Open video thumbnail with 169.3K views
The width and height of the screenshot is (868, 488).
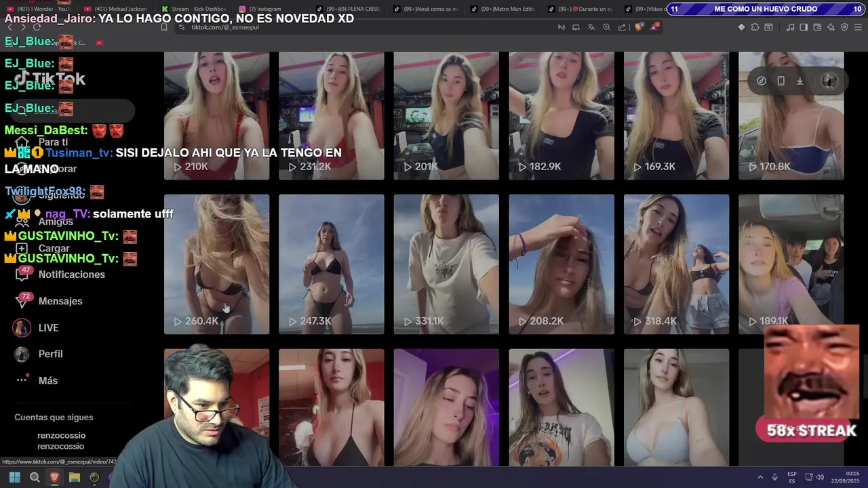click(x=676, y=116)
